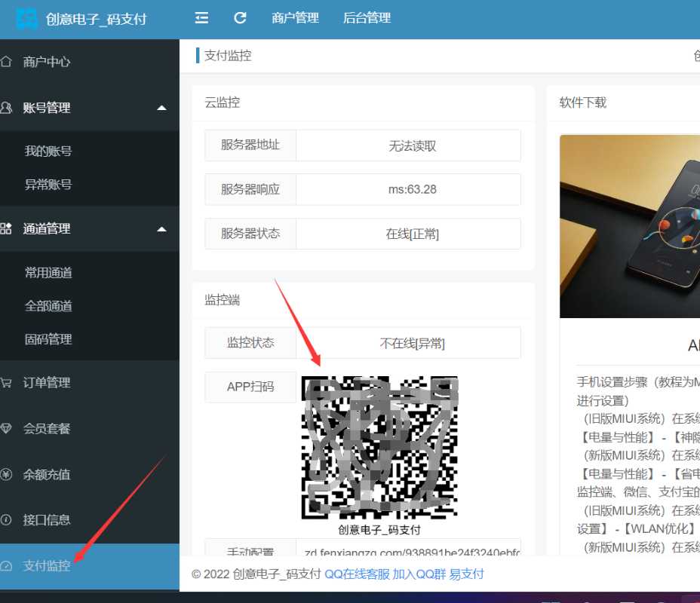Open the 加入QQ群 footer link
700x603 pixels.
[x=419, y=574]
